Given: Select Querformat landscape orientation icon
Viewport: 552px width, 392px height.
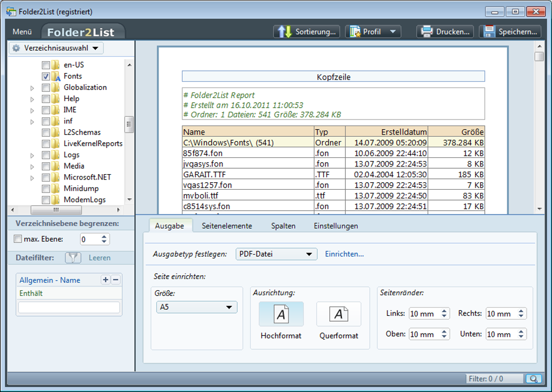Looking at the screenshot, I should [338, 314].
